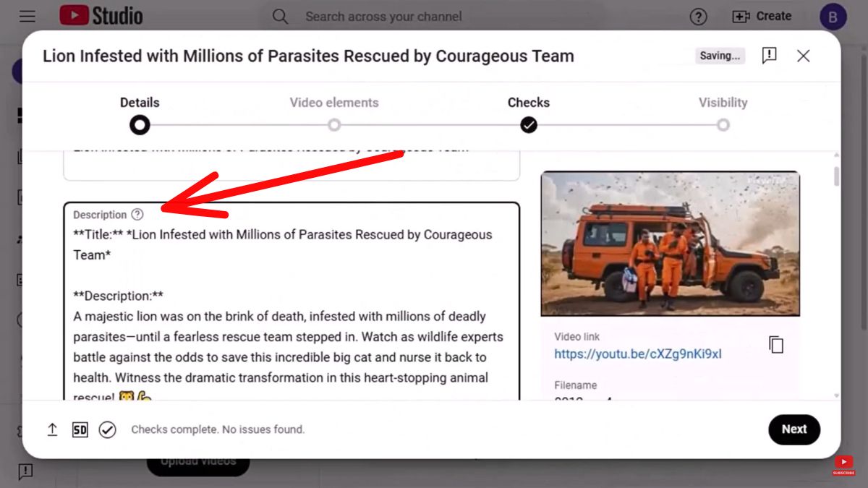Click the dialog title 'Lion Infested with Millions...'
868x488 pixels.
pos(308,56)
